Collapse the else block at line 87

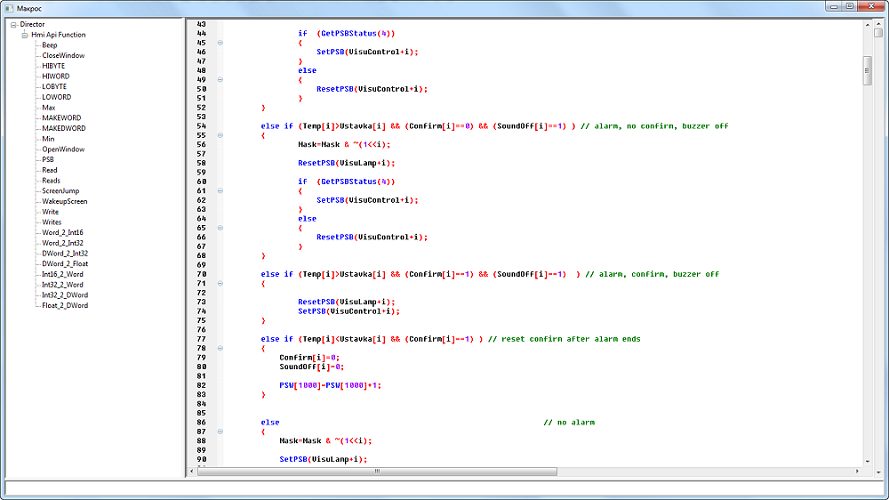(x=220, y=431)
